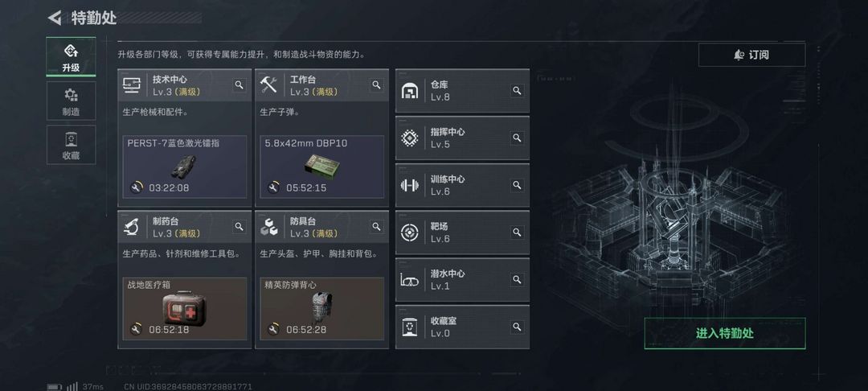The image size is (868, 391).
Task: Inspect 收藏室 via its magnifier icon
Action: 517,327
